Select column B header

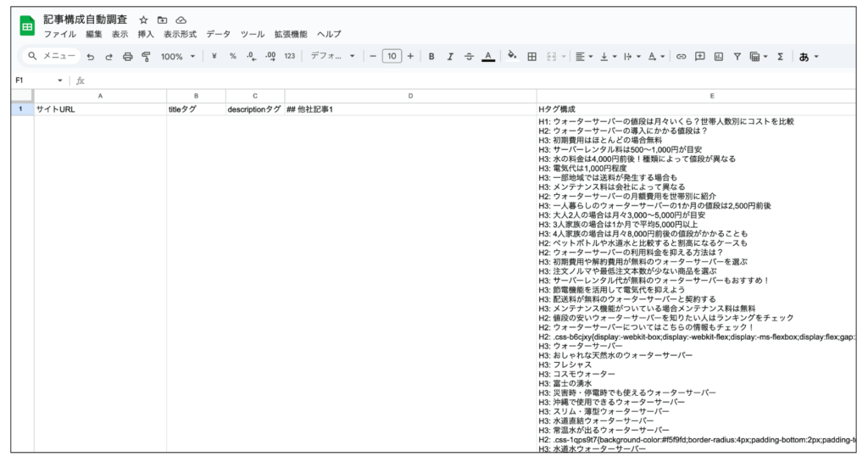click(x=196, y=96)
